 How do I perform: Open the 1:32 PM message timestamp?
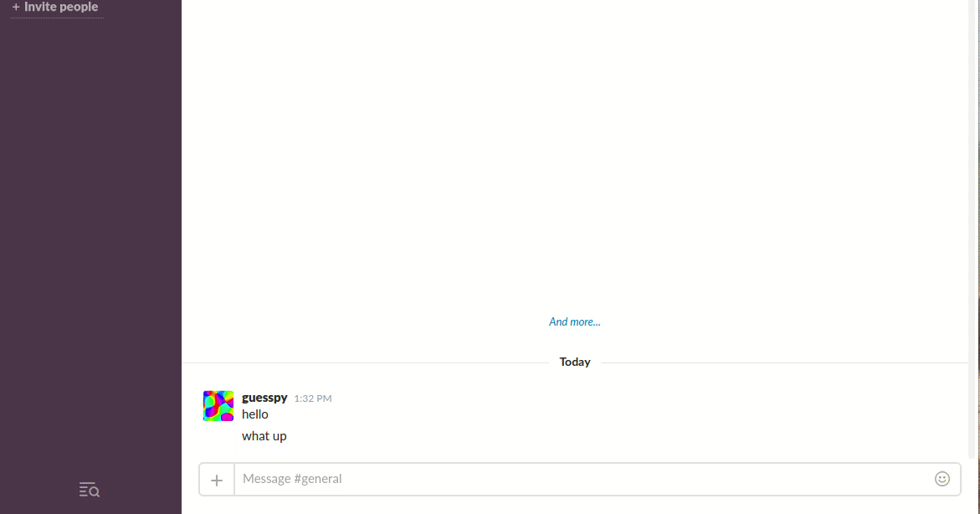312,398
